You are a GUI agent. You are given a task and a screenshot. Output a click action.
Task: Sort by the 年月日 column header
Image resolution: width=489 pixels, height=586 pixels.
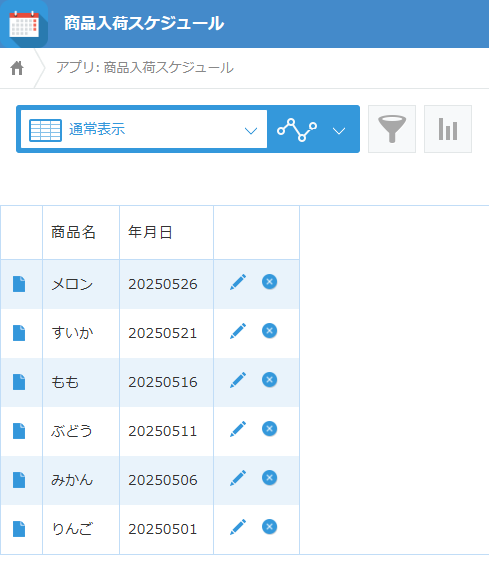(150, 232)
